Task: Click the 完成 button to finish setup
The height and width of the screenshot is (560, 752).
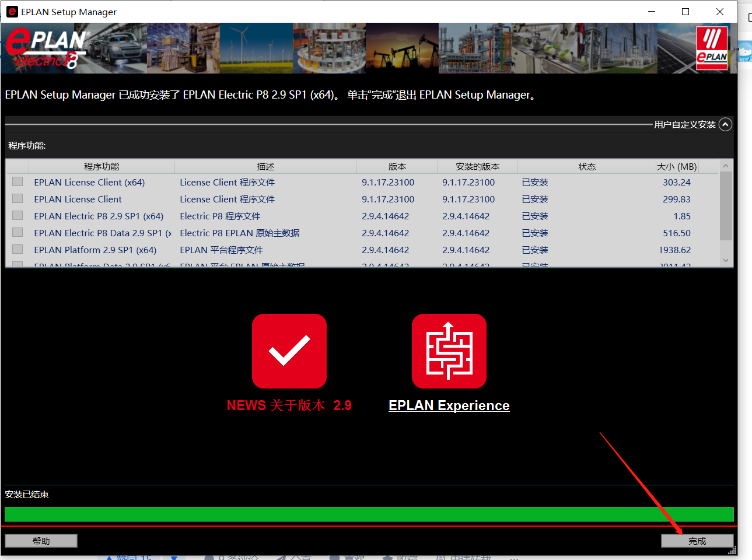Action: (697, 540)
